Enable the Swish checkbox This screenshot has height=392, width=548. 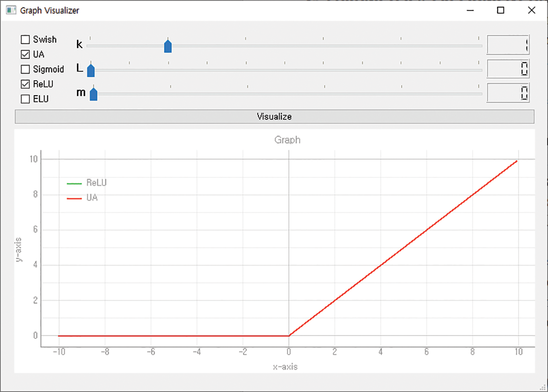(x=25, y=39)
